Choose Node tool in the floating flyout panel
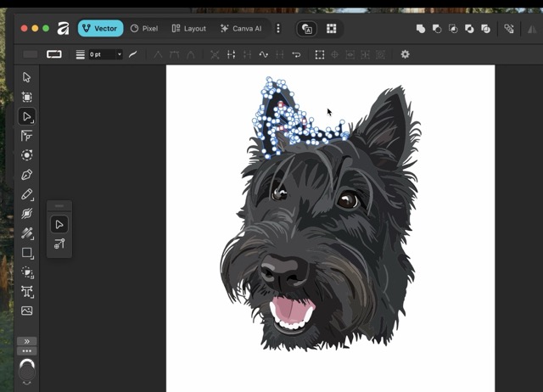Screen dimensions: 543x392 59,225
